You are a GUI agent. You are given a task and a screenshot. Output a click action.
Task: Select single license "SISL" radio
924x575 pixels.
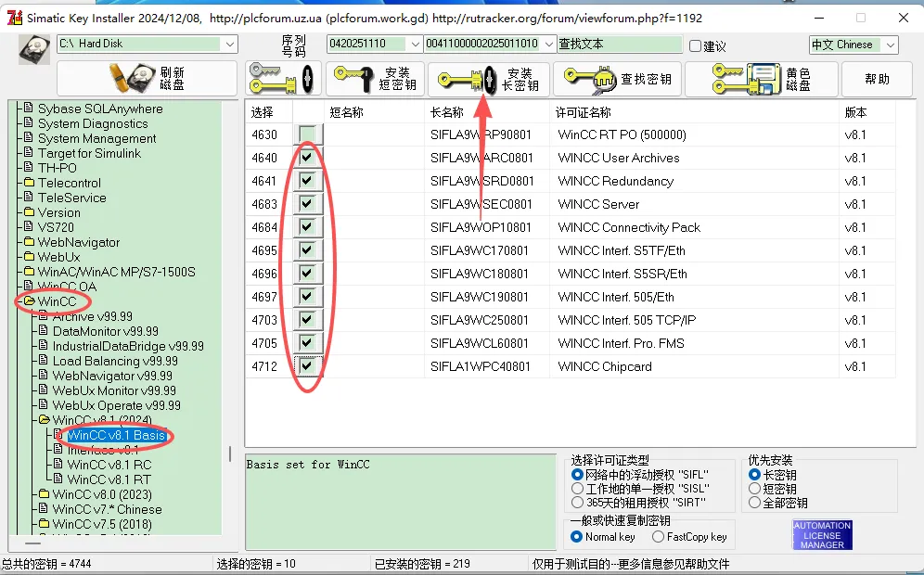[577, 489]
